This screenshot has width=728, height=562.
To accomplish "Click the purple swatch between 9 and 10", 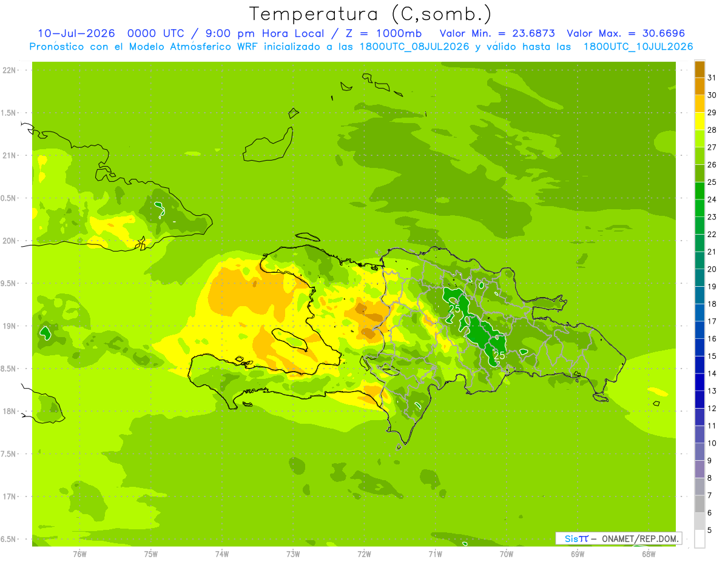I will coord(699,452).
